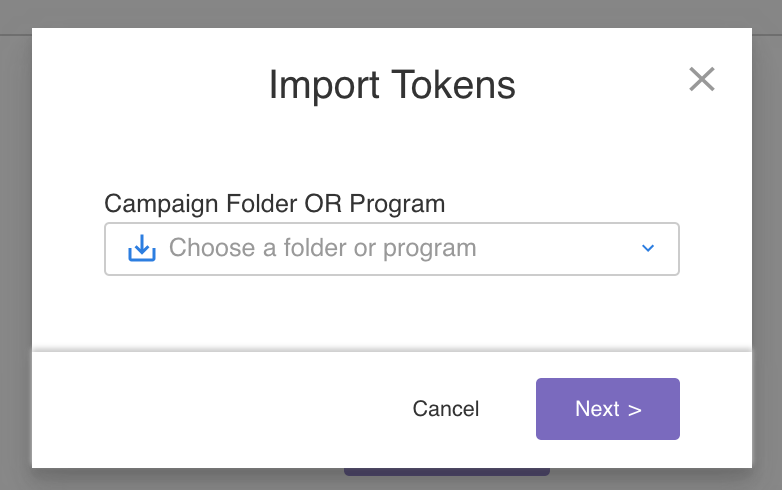Open the Campaign Folder OR Program dropdown
The image size is (782, 490).
tap(391, 248)
